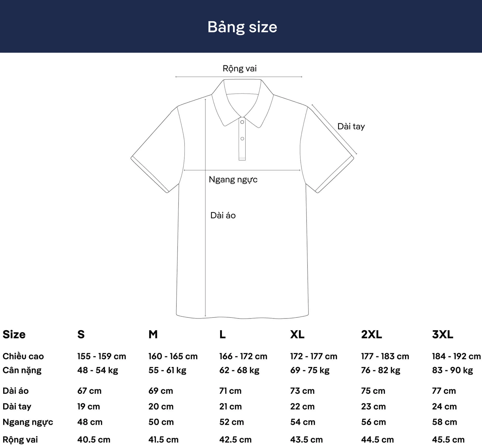Image resolution: width=482 pixels, height=448 pixels.
Task: Click the Bảng size title
Action: click(x=242, y=27)
